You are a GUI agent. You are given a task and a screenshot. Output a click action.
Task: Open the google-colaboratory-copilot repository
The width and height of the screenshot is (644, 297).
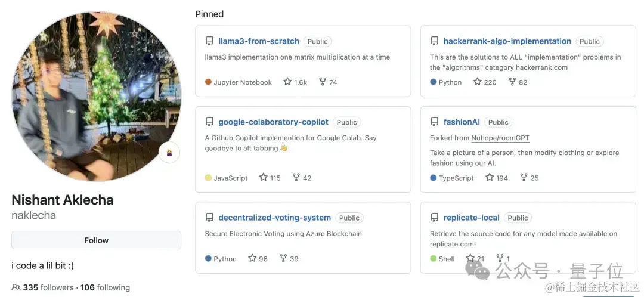[273, 122]
